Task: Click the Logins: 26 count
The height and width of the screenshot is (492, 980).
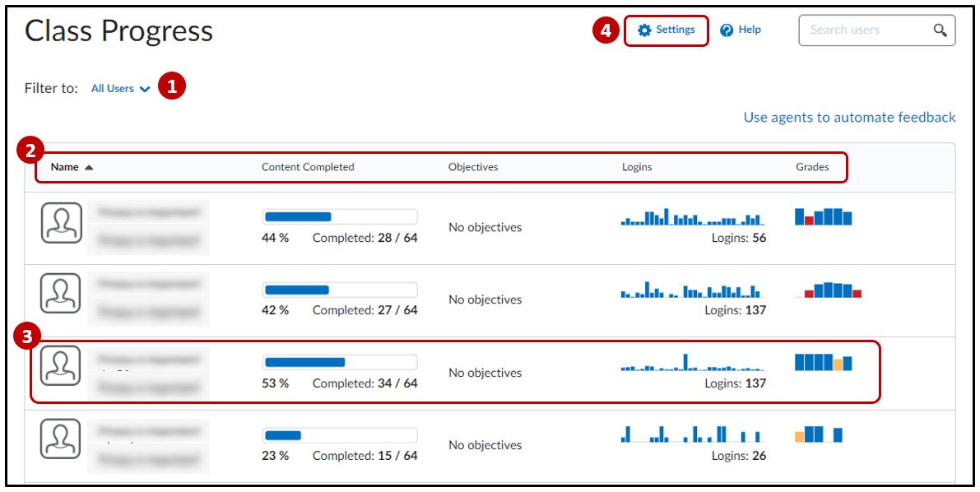Action: coord(739,456)
